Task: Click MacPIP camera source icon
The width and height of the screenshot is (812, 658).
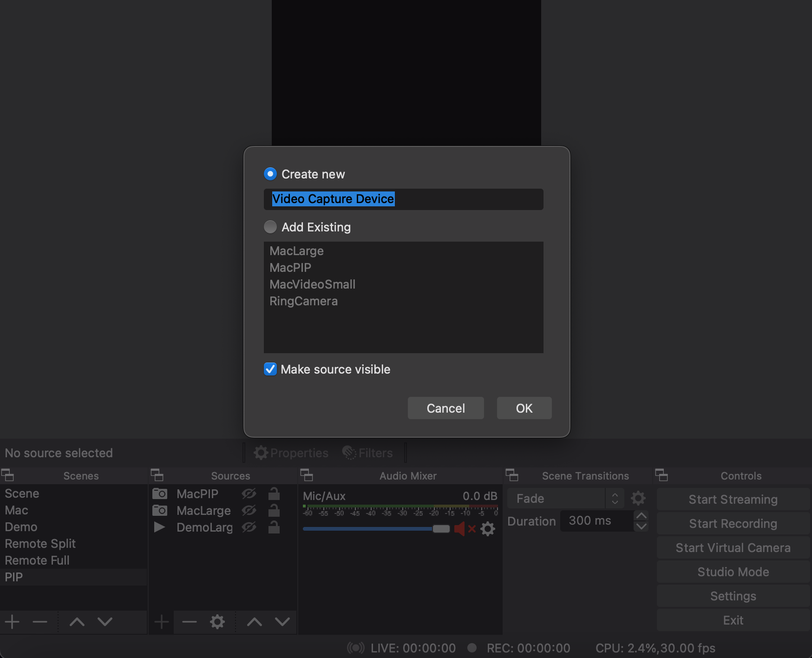Action: pos(160,493)
